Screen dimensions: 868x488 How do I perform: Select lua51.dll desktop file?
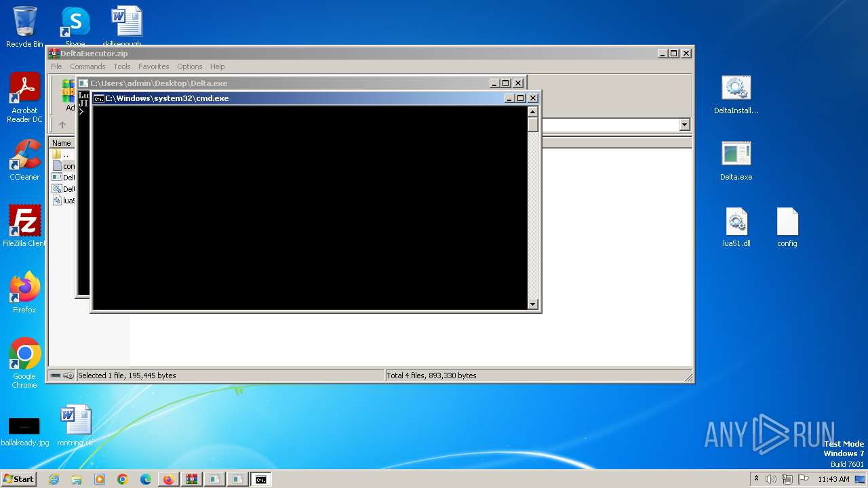click(736, 226)
